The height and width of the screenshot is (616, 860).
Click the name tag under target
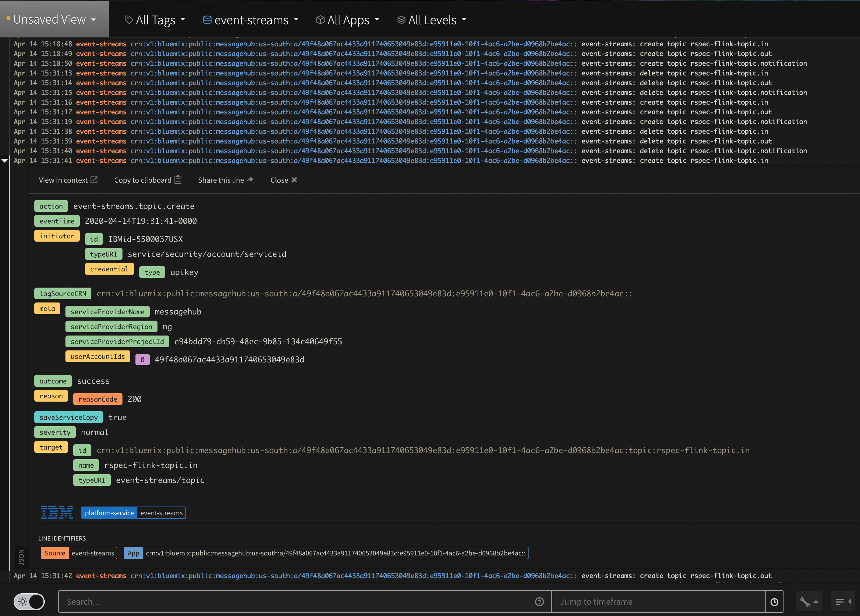pos(86,465)
